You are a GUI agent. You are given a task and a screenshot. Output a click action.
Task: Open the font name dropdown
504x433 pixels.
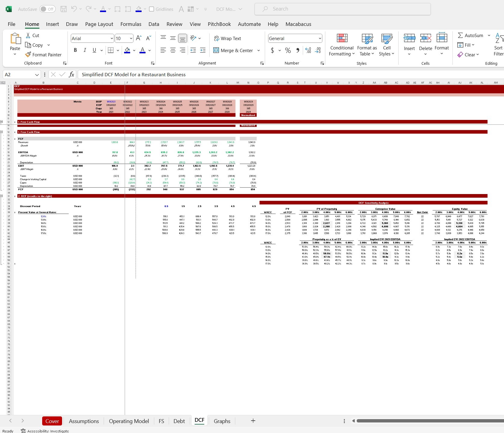(111, 38)
